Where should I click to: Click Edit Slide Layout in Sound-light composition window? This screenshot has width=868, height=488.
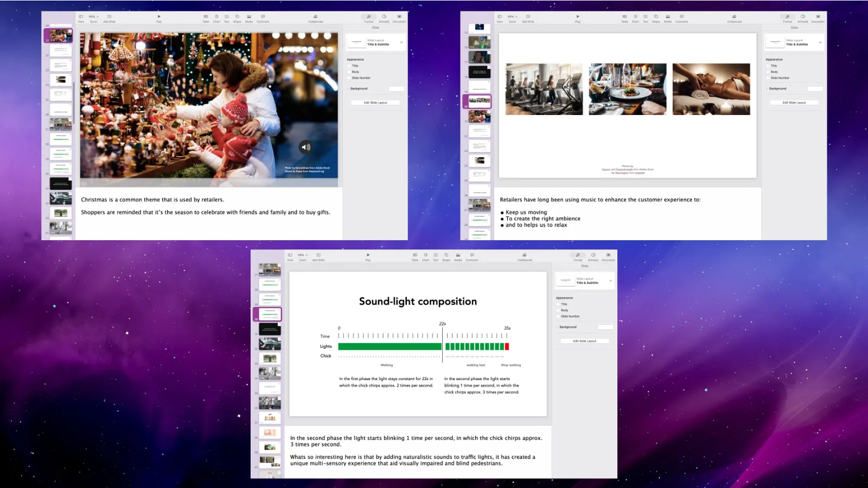point(585,341)
